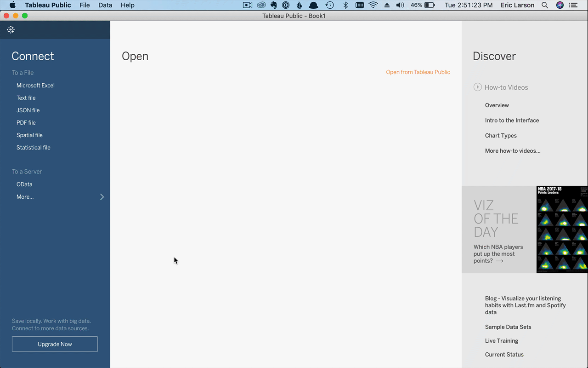Open the Chart Types video
Image resolution: width=588 pixels, height=368 pixels.
point(501,136)
